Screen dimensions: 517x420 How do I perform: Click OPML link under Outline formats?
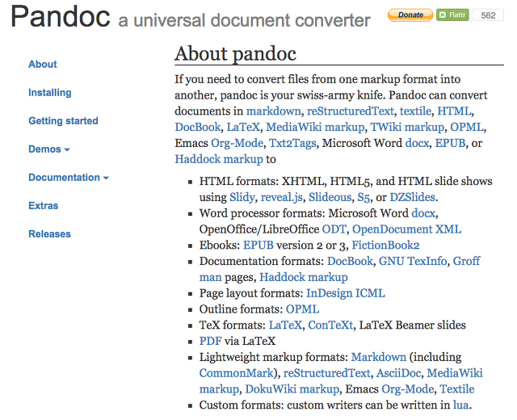coord(302,309)
